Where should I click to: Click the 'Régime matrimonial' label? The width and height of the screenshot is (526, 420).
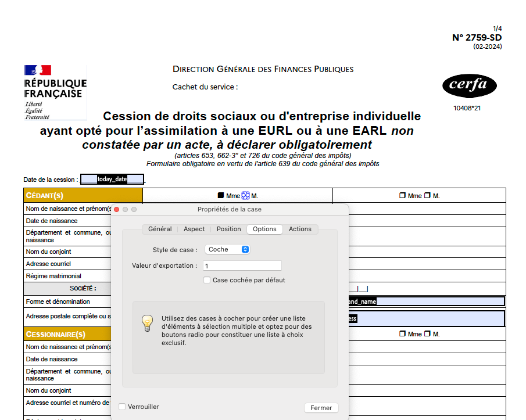[x=53, y=276]
